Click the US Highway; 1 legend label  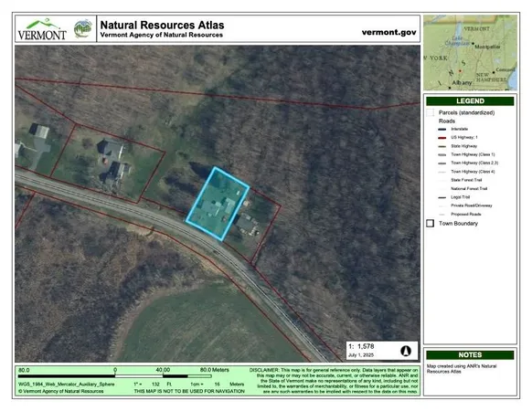(x=463, y=138)
